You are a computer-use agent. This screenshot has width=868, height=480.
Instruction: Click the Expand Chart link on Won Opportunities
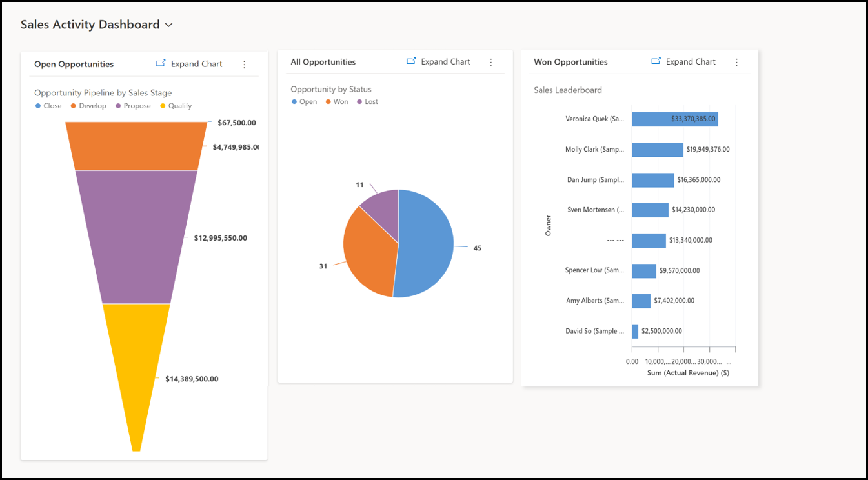click(689, 61)
